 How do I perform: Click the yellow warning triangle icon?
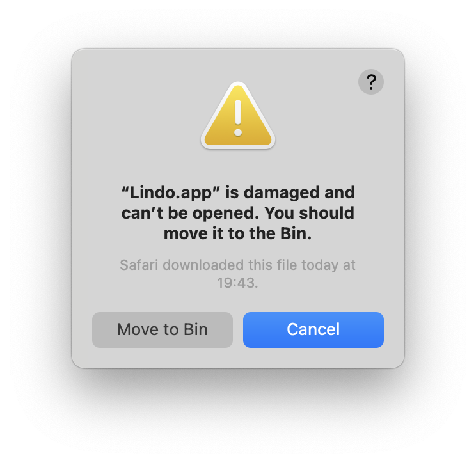pos(238,116)
